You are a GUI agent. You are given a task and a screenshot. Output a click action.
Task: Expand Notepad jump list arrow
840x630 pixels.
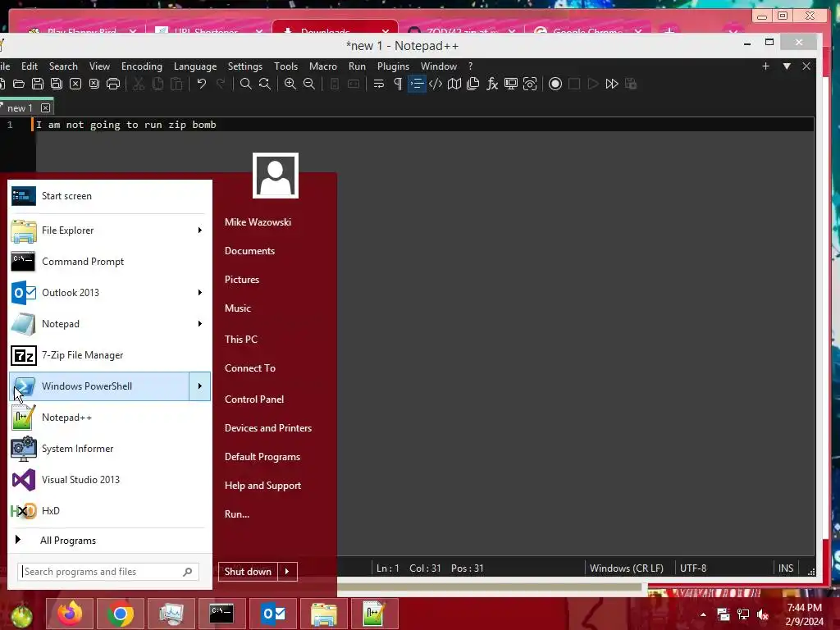pyautogui.click(x=200, y=323)
